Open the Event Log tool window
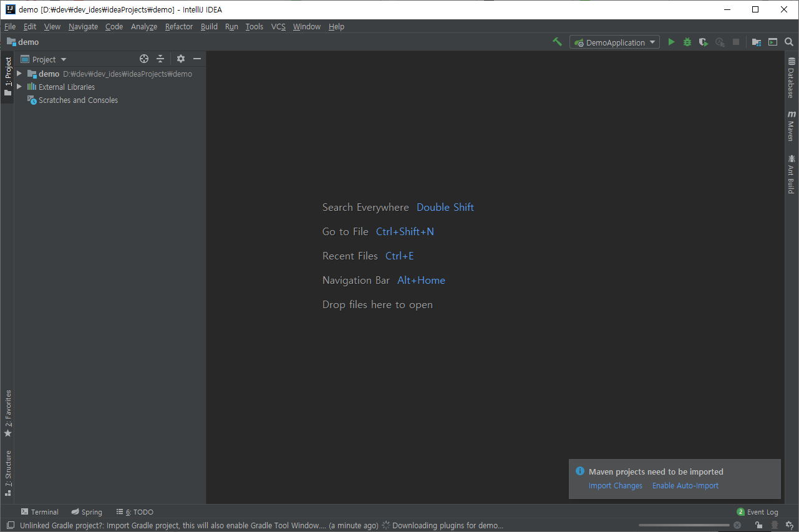The width and height of the screenshot is (799, 532). click(x=757, y=511)
